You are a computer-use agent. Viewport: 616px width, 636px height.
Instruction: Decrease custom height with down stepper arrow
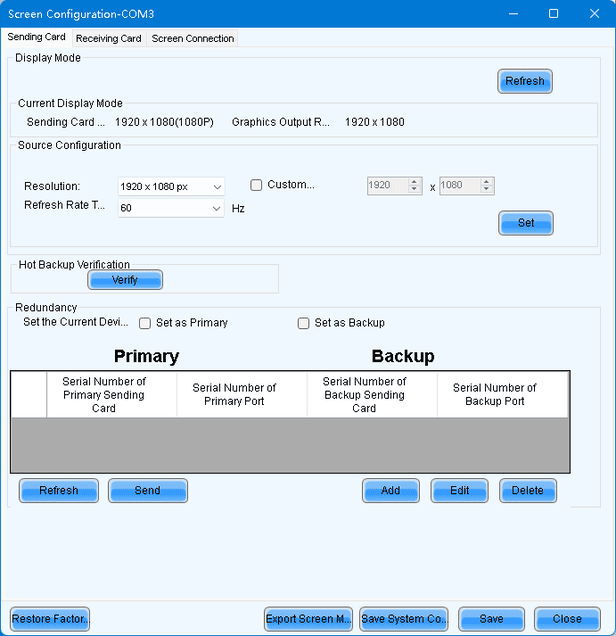(x=487, y=190)
